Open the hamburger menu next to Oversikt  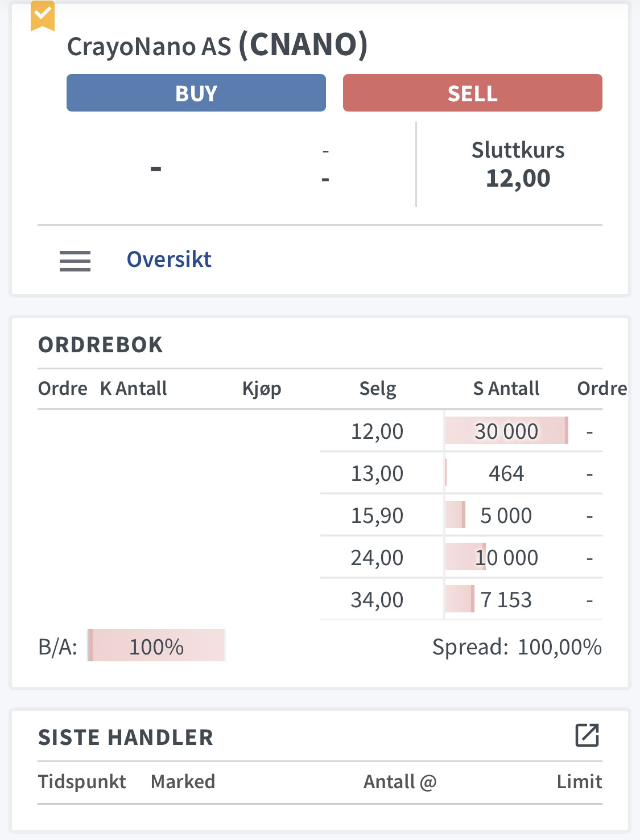75,261
